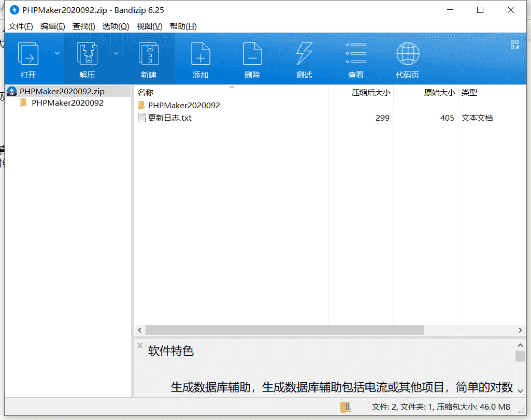Maximize the Bandizip window
Screen dimensions: 531x420
(480, 10)
